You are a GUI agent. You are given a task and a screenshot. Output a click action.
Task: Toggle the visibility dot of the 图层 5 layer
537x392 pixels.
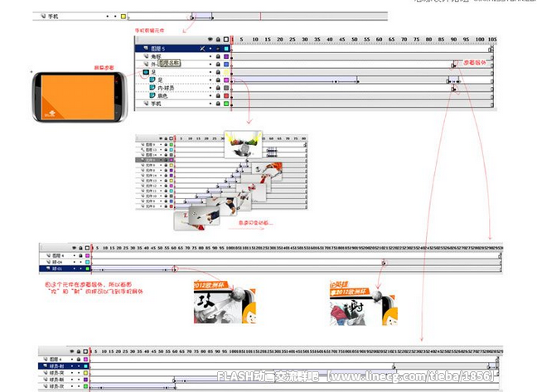[210, 49]
